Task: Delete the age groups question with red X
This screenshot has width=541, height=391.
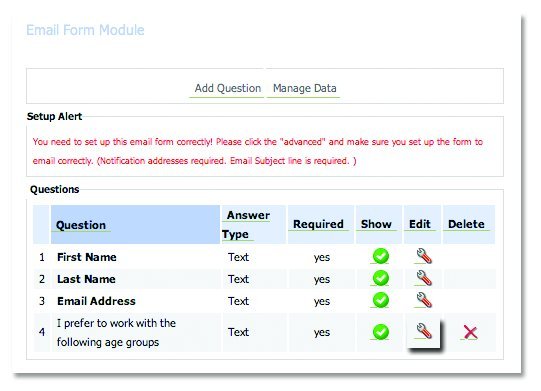Action: (470, 332)
